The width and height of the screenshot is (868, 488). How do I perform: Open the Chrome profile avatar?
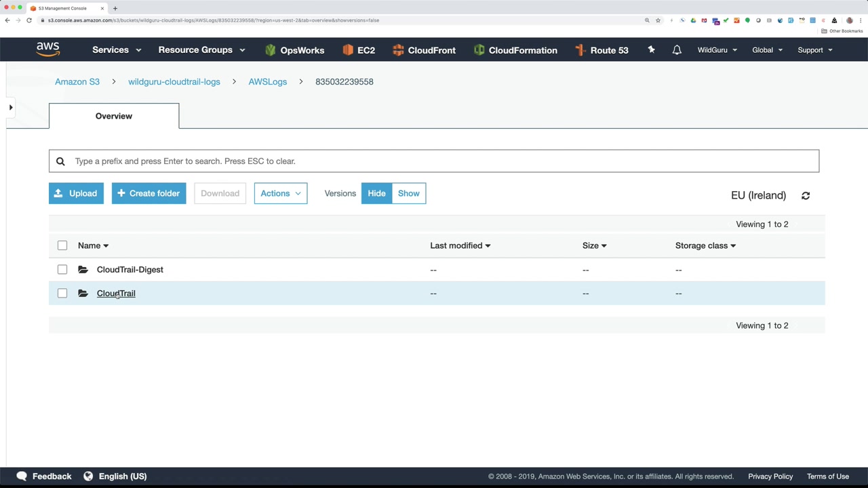(850, 20)
